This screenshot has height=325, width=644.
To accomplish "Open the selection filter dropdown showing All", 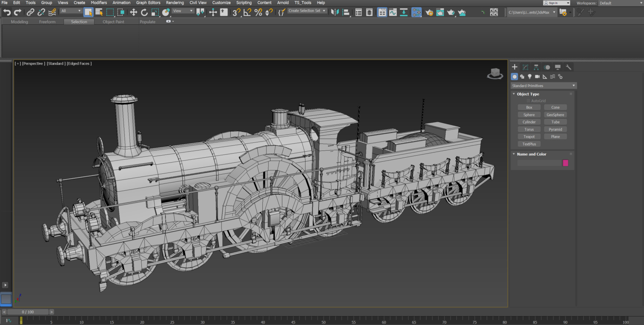I will point(70,11).
